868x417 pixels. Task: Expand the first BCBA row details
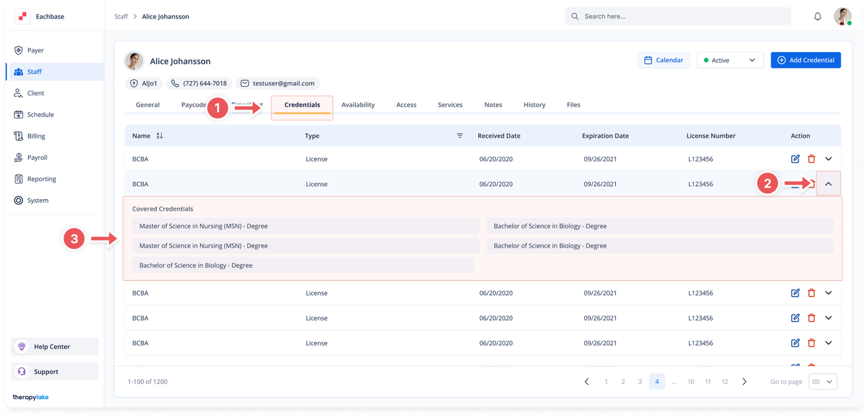coord(828,159)
